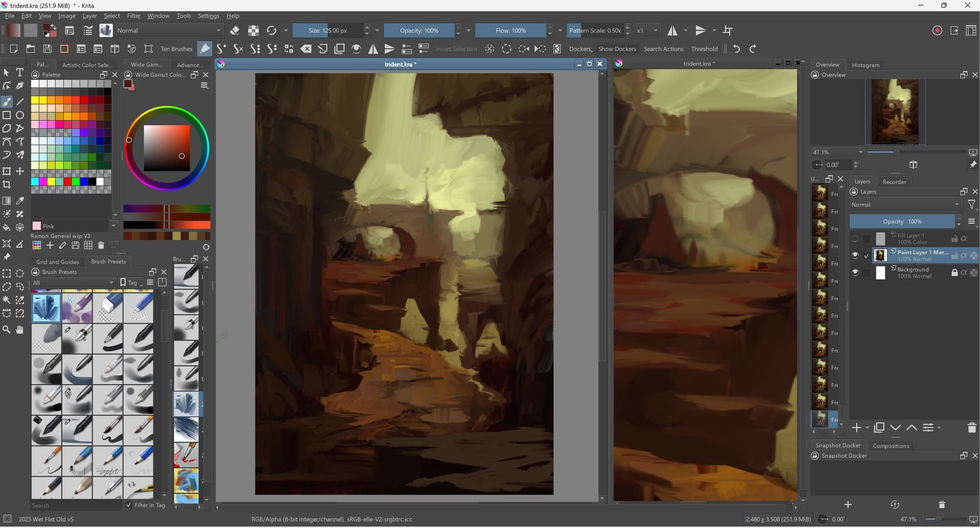Open the brush blending mode Normal dropdown
Image resolution: width=980 pixels, height=528 pixels.
[x=169, y=31]
